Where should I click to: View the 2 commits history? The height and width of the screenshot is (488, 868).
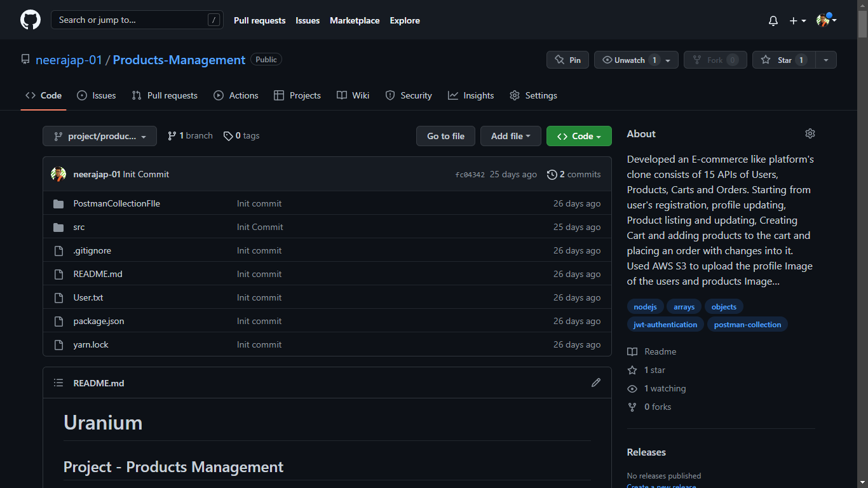click(x=574, y=174)
